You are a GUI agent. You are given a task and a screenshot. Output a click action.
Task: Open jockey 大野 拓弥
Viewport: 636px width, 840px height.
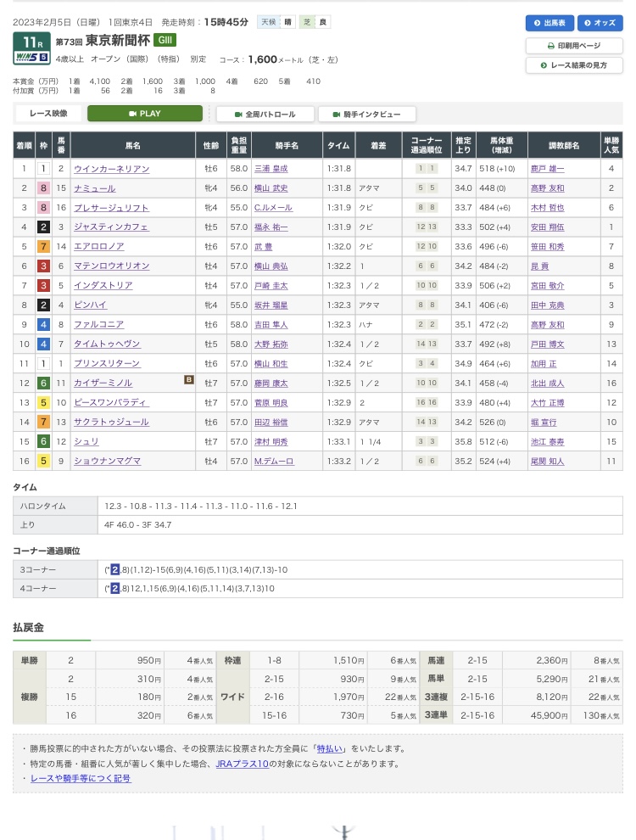pos(271,344)
